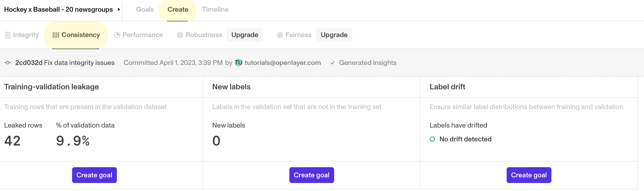Open the Hockey x Baseball project name

pos(58,9)
